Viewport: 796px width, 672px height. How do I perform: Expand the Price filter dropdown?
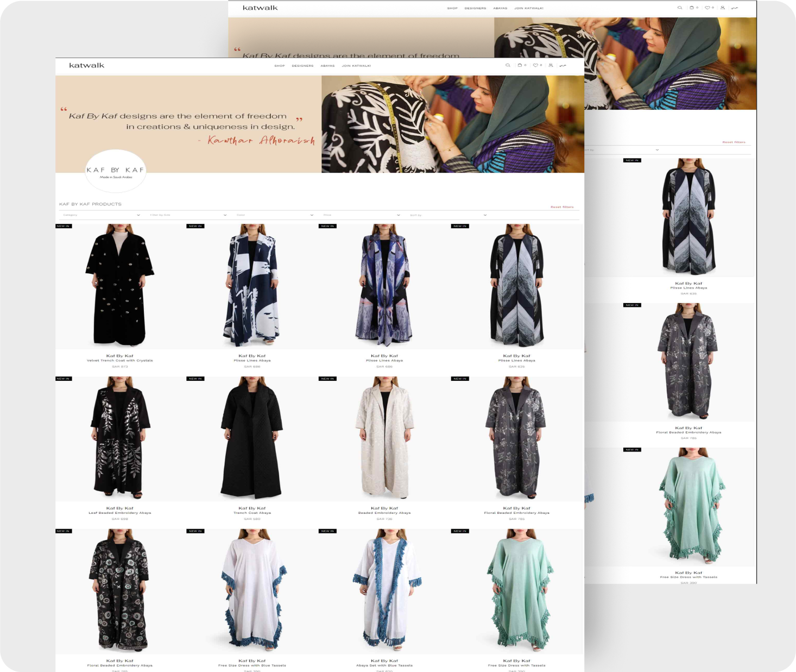point(361,215)
